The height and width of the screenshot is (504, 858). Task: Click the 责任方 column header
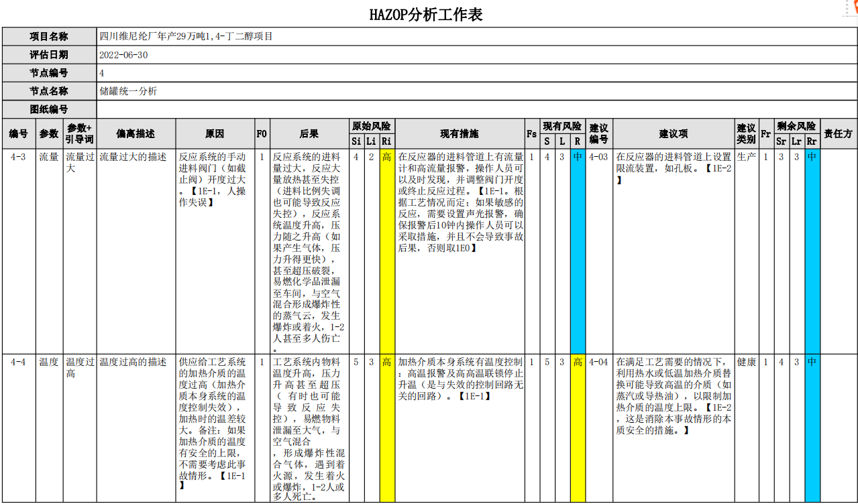839,134
